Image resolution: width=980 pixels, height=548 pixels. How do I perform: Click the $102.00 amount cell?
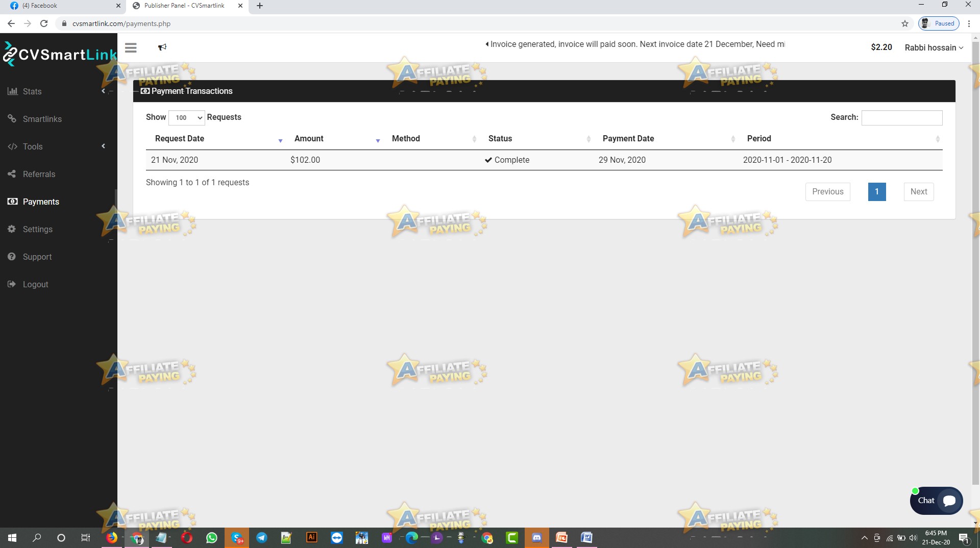click(x=305, y=160)
